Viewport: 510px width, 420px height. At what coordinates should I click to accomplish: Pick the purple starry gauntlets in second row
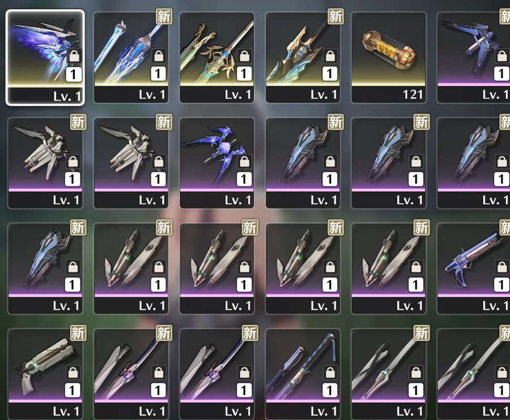click(x=217, y=163)
